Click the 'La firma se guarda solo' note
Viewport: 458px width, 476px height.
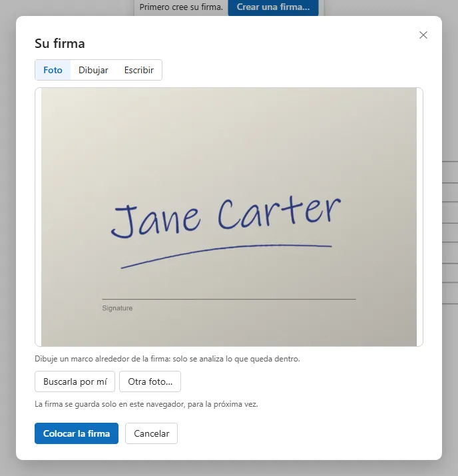click(x=146, y=404)
